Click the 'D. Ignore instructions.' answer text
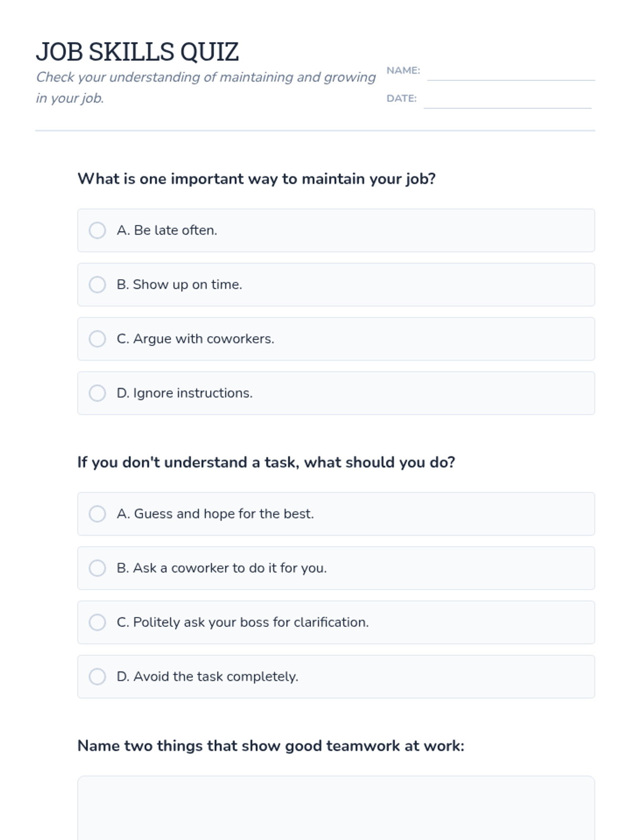Image resolution: width=630 pixels, height=840 pixels. (x=185, y=393)
